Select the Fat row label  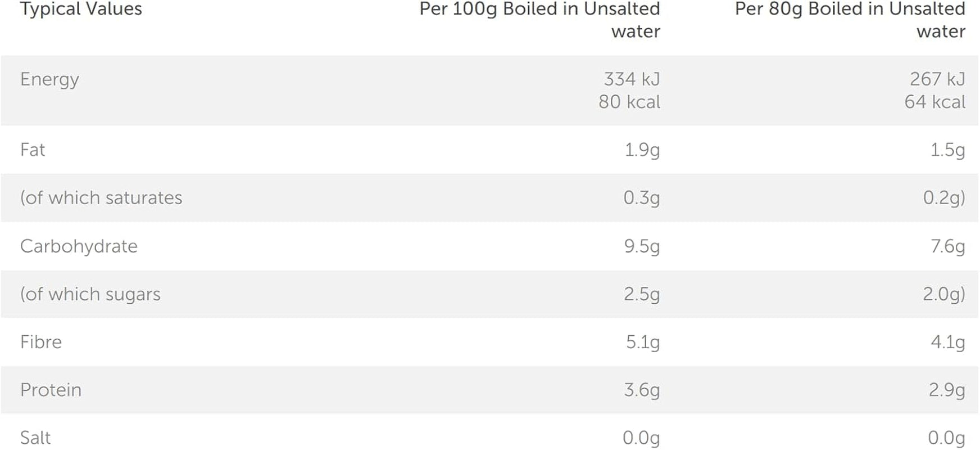point(33,150)
